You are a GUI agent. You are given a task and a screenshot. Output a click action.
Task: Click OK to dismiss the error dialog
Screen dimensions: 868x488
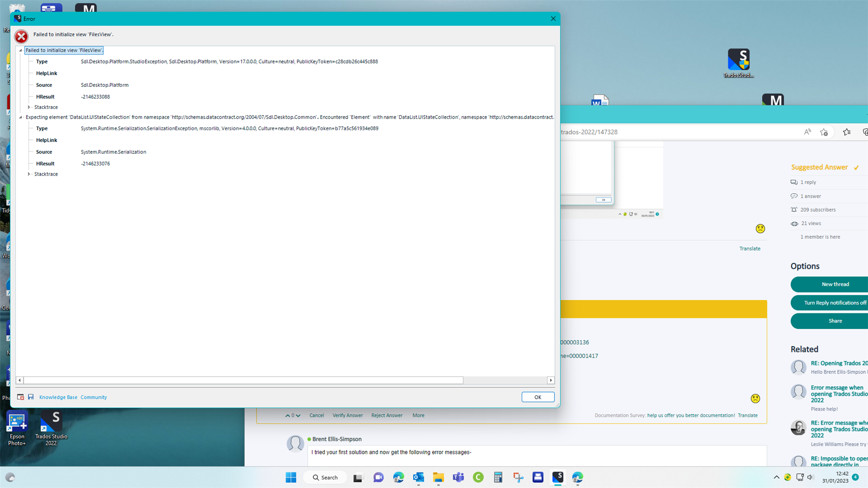click(538, 397)
